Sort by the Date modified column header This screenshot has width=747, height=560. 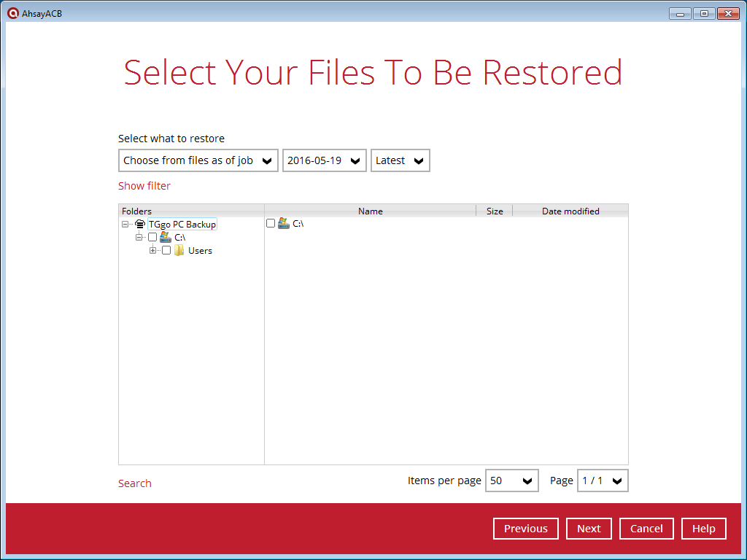pyautogui.click(x=570, y=211)
